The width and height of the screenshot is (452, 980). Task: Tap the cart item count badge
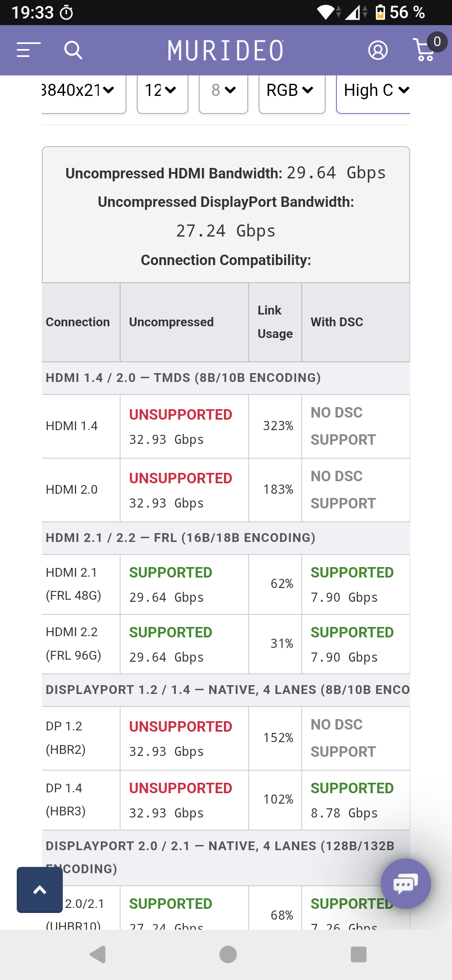pyautogui.click(x=437, y=41)
